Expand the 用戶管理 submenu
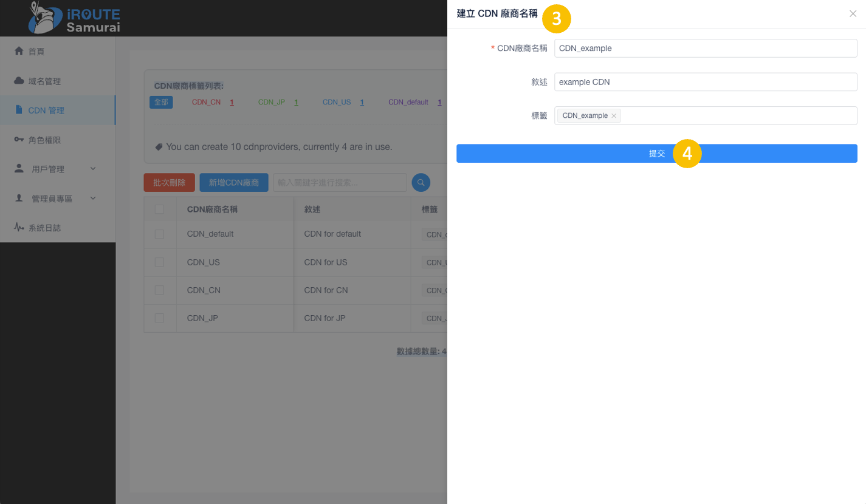This screenshot has width=866, height=504. pyautogui.click(x=93, y=169)
